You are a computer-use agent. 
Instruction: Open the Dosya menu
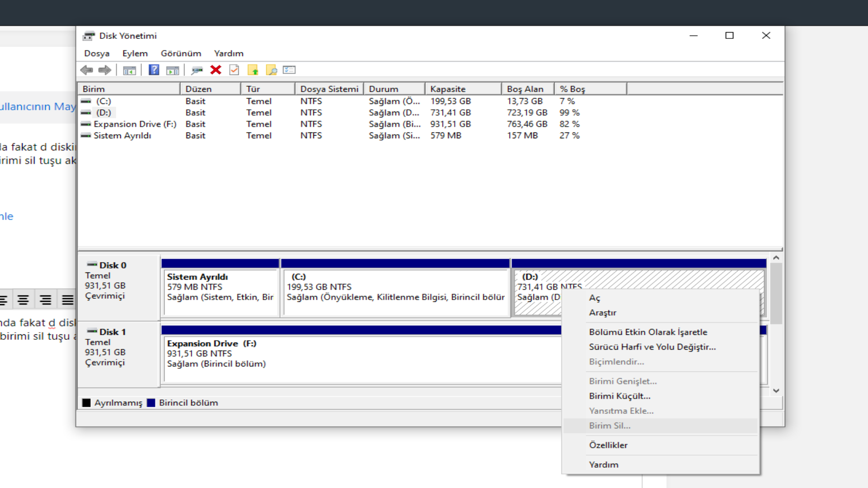97,53
